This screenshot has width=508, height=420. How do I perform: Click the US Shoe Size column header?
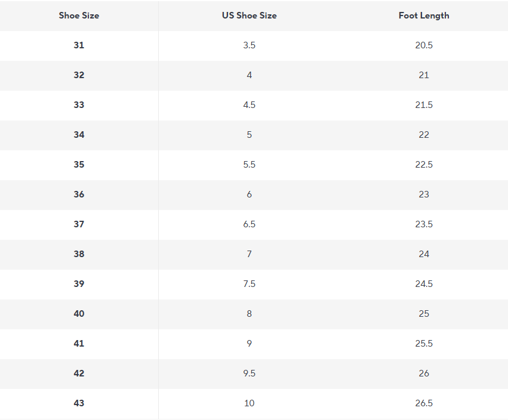(x=249, y=16)
